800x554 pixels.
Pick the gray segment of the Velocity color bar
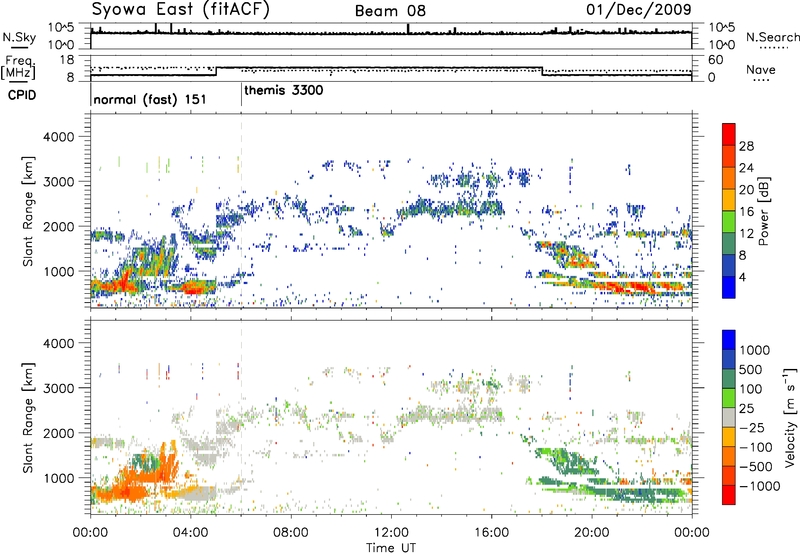[729, 418]
